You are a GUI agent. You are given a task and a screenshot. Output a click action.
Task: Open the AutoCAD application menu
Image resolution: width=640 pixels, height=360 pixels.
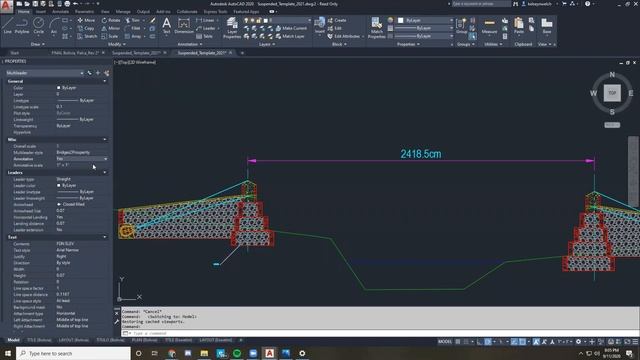(x=6, y=7)
